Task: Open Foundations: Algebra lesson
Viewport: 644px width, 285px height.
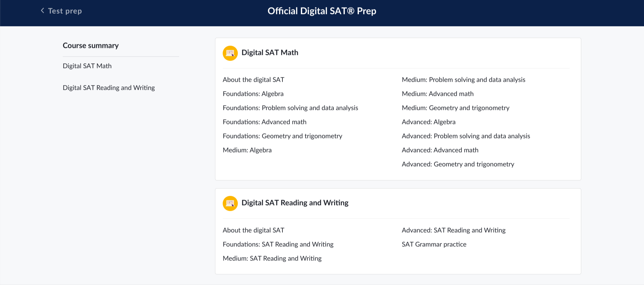Action: click(253, 94)
